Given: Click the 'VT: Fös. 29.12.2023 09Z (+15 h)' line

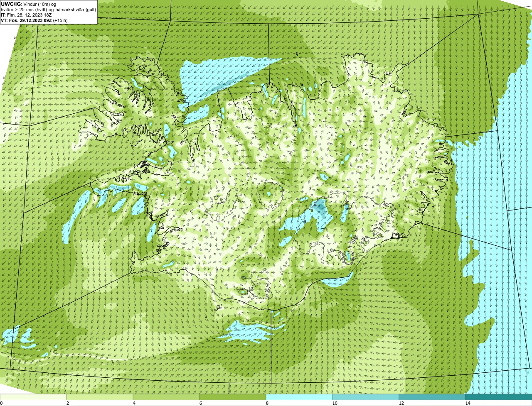Looking at the screenshot, I should coord(34,20).
